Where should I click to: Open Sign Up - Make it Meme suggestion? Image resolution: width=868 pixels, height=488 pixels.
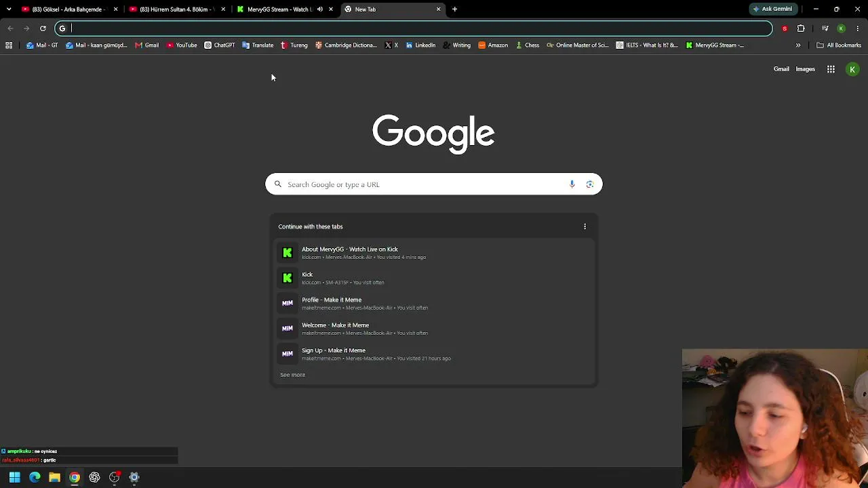click(434, 354)
